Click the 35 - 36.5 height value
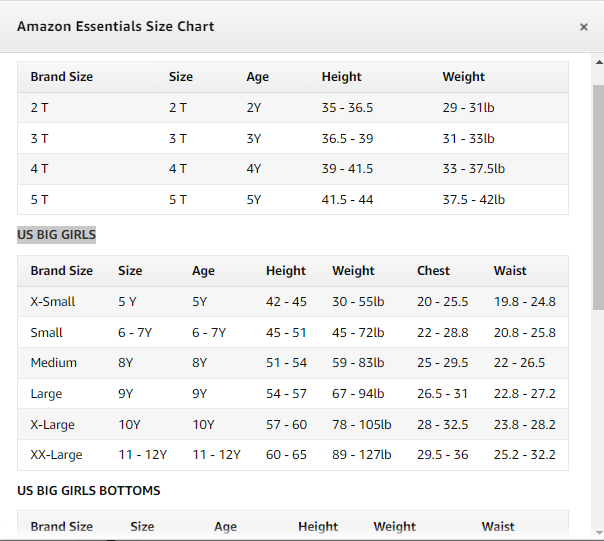The width and height of the screenshot is (604, 541). coord(347,108)
